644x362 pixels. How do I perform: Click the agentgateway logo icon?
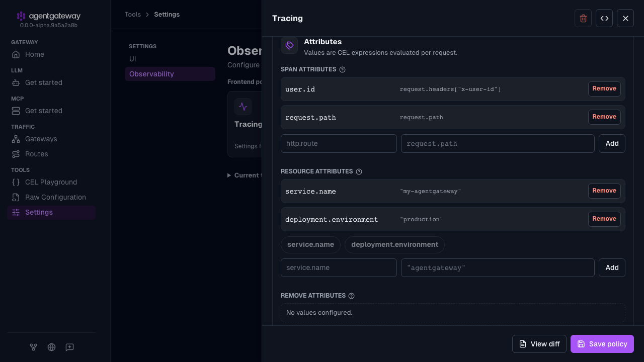(x=21, y=16)
